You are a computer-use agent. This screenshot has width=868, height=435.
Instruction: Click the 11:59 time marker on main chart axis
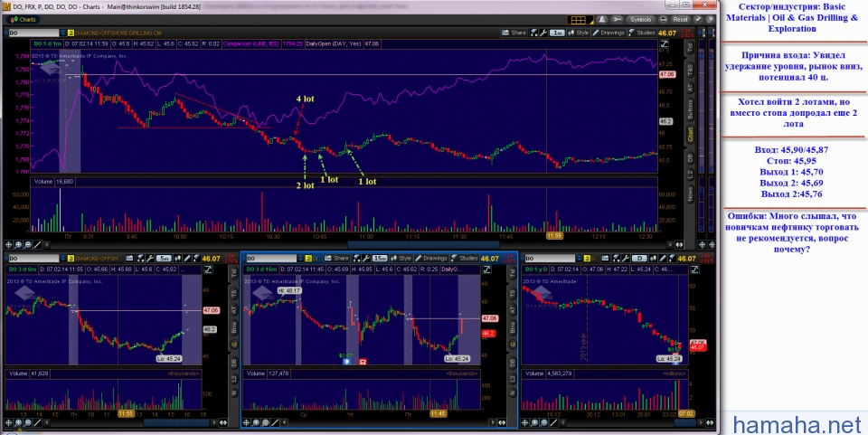[x=554, y=236]
